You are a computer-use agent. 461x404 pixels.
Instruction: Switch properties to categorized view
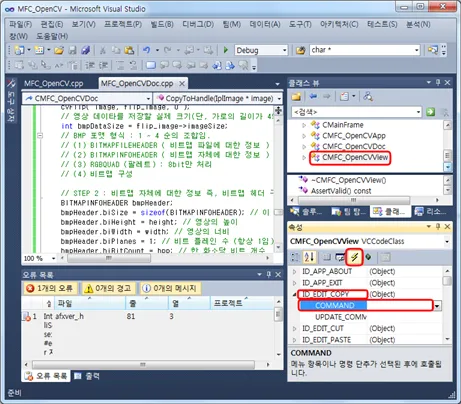[x=295, y=257]
